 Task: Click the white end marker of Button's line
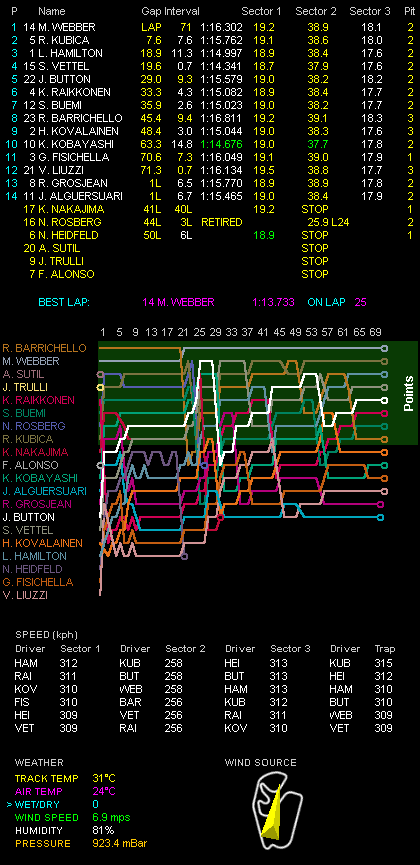point(384,401)
